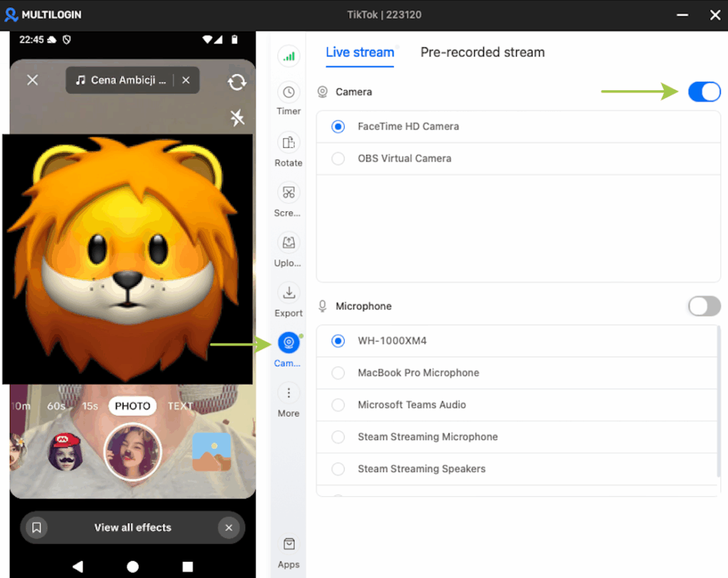This screenshot has width=728, height=578.
Task: Open the Export tool
Action: click(x=289, y=299)
